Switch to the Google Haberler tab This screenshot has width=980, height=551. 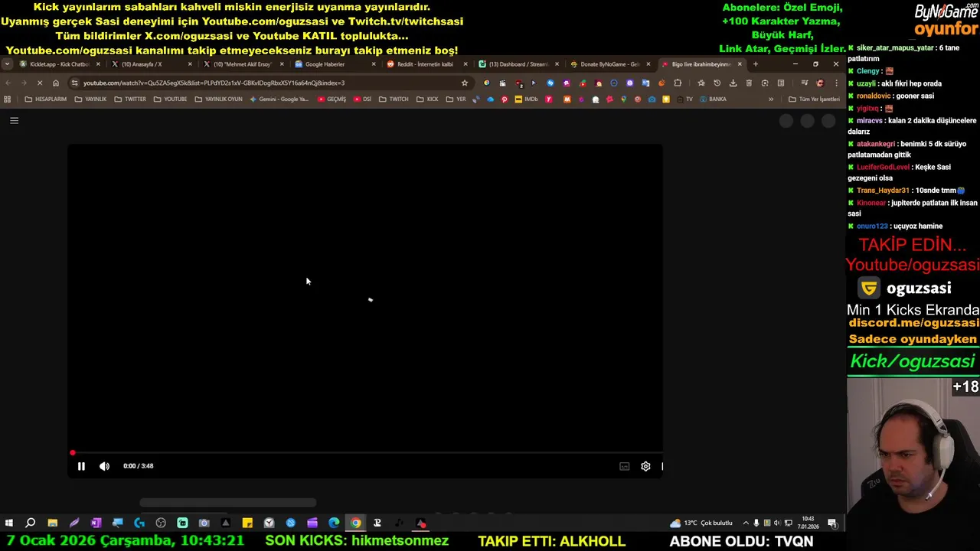pyautogui.click(x=334, y=64)
